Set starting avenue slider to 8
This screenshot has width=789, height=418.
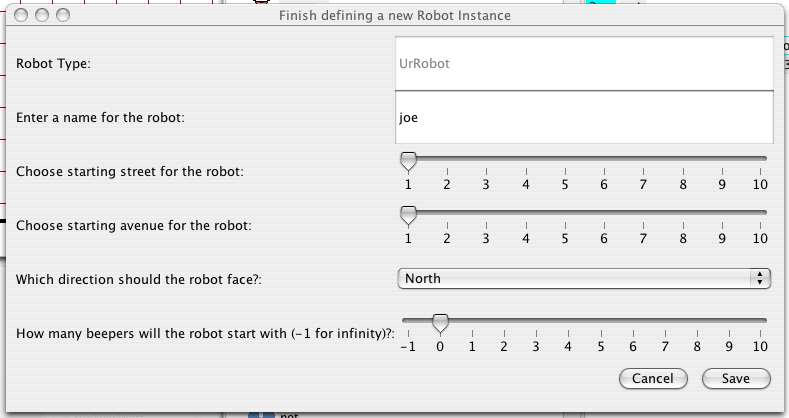pos(682,213)
